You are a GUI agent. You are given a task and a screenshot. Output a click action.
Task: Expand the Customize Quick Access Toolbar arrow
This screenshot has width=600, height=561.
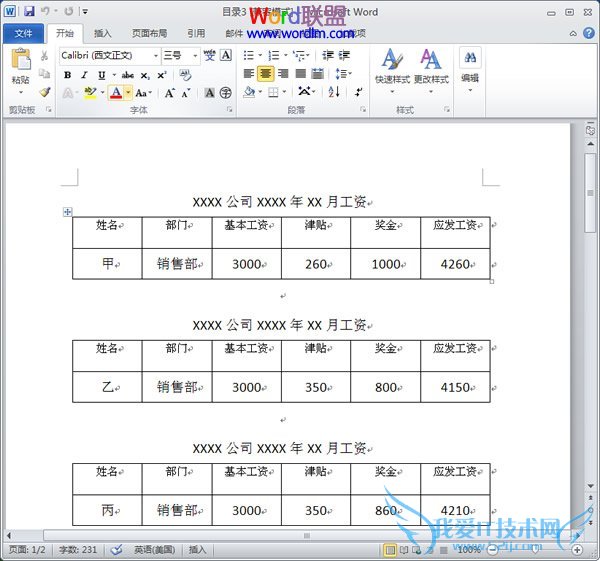(85, 11)
